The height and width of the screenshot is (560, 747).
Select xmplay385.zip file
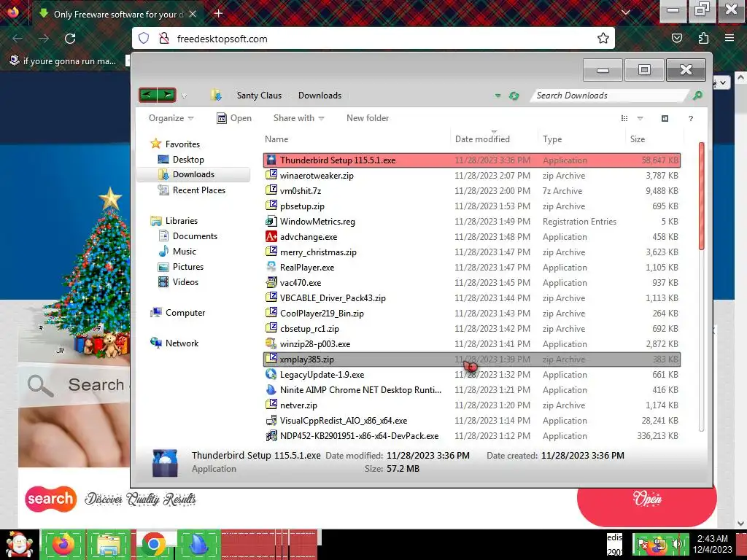472,359
